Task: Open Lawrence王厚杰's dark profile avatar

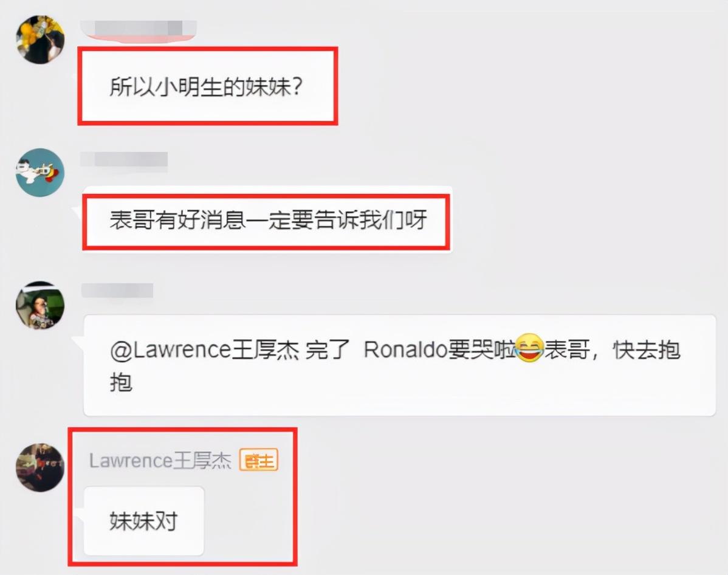Action: point(40,467)
